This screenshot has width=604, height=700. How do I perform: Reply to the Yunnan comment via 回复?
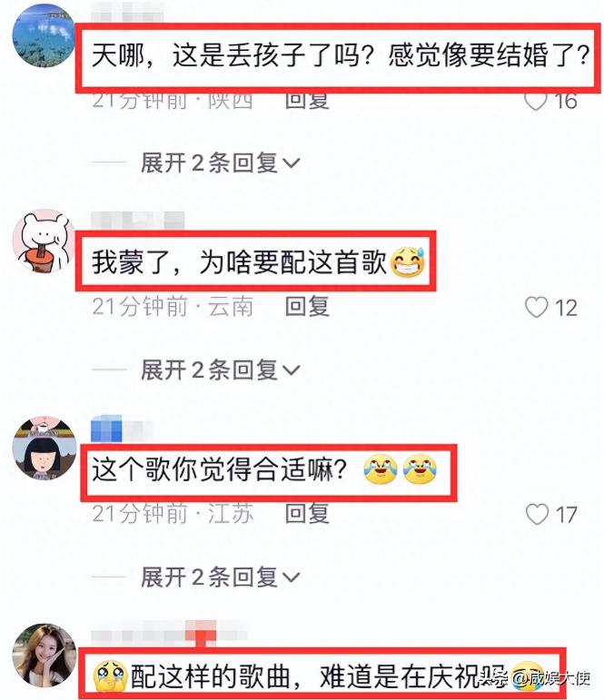307,306
